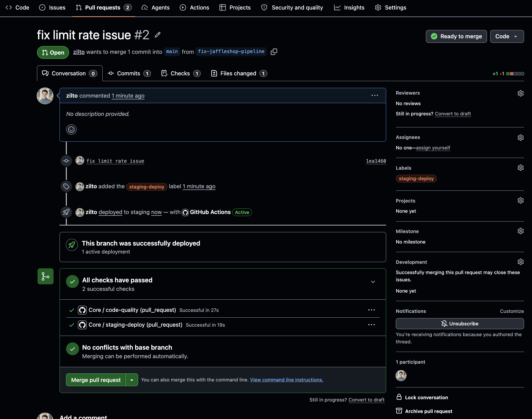This screenshot has height=419, width=532.
Task: Click Customize notifications
Action: [x=512, y=311]
